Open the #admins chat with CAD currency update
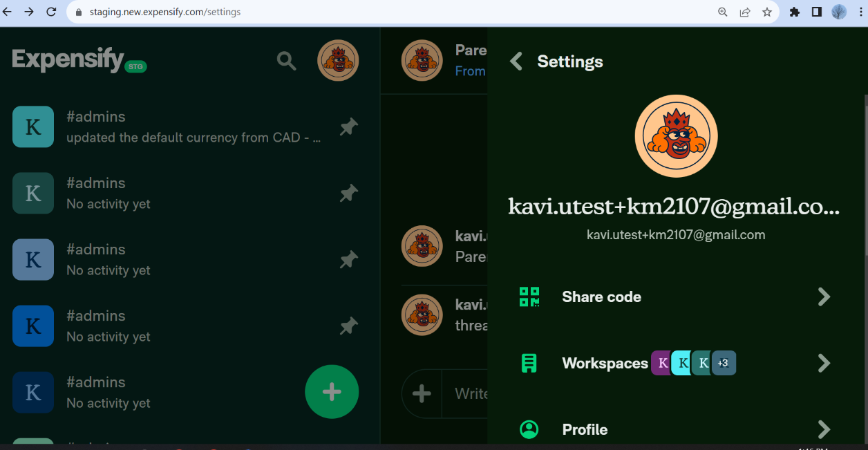Image resolution: width=868 pixels, height=450 pixels. (x=173, y=126)
